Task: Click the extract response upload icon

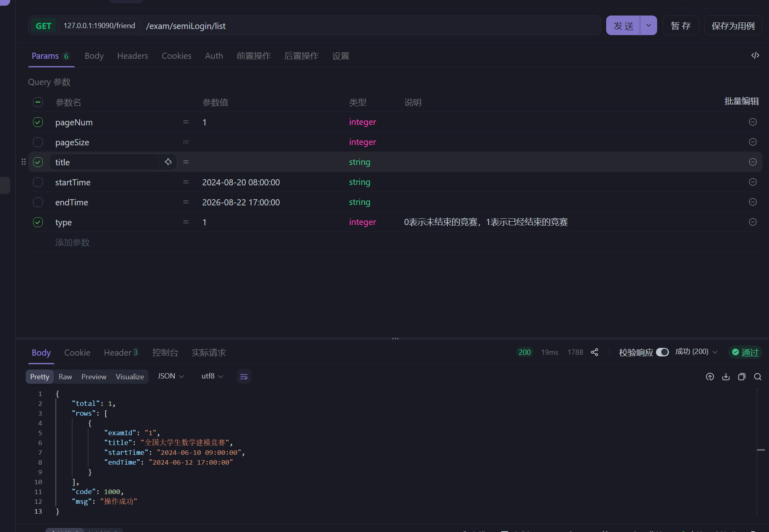Action: click(x=710, y=377)
